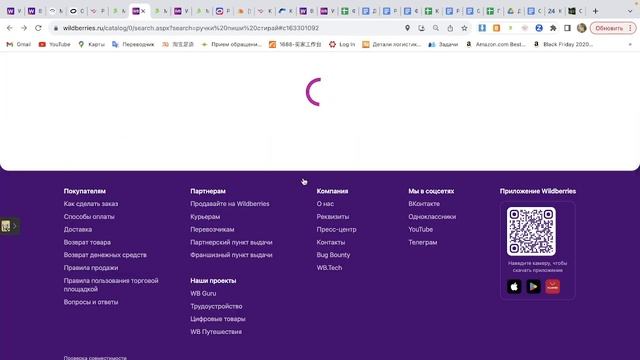Open the ВКонтакте social link
This screenshot has width=640, height=360.
[424, 204]
